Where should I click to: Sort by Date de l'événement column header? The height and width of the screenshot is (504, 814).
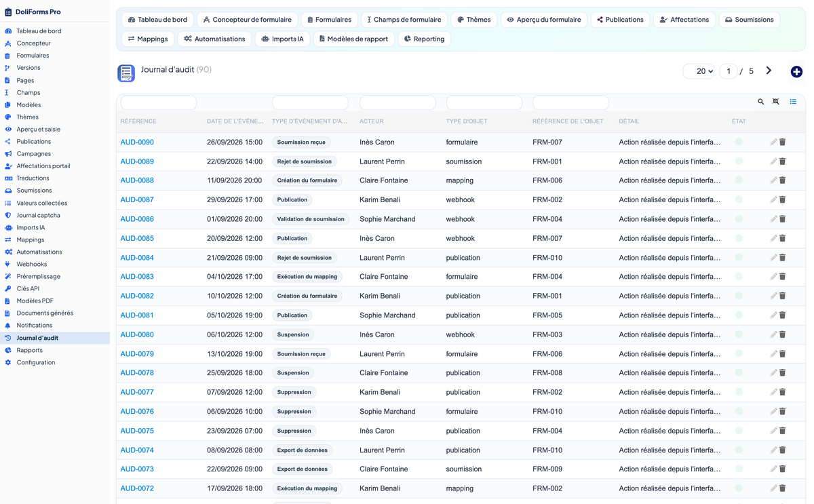pyautogui.click(x=235, y=121)
